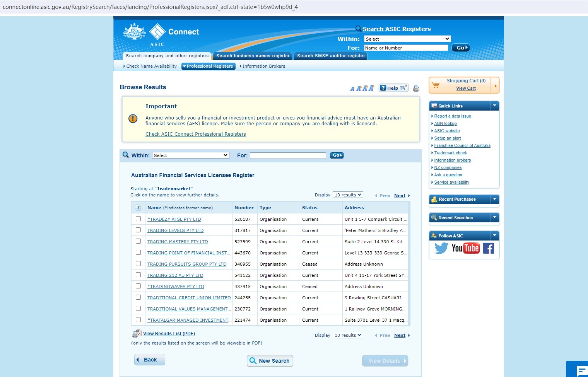Click the Next arrow icon below the table
The height and width of the screenshot is (377, 588).
(409, 335)
